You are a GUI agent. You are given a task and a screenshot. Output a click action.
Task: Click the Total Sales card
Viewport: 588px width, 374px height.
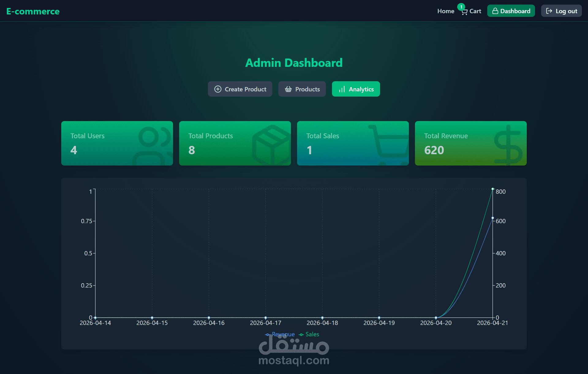pyautogui.click(x=353, y=143)
